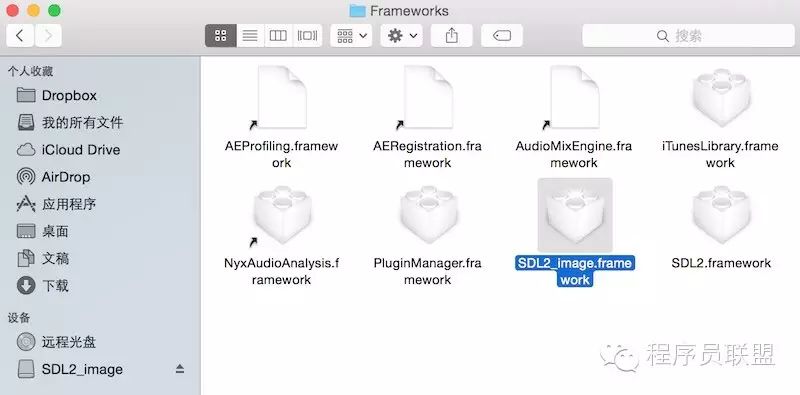This screenshot has height=395, width=800.
Task: Click the PluginManager.framework file name
Action: [x=428, y=271]
